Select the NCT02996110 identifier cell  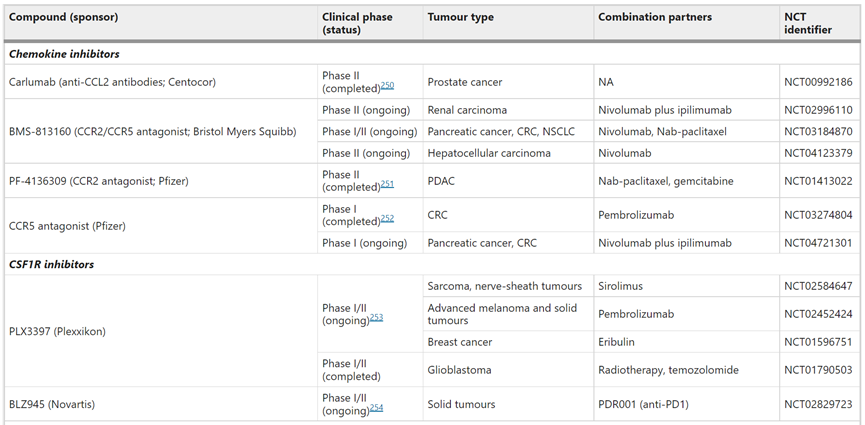(820, 110)
